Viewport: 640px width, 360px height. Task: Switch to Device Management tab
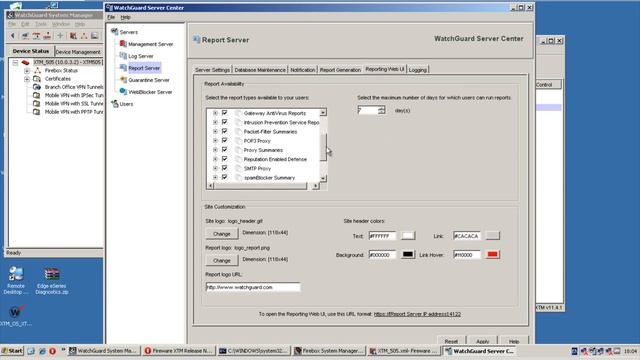point(78,52)
